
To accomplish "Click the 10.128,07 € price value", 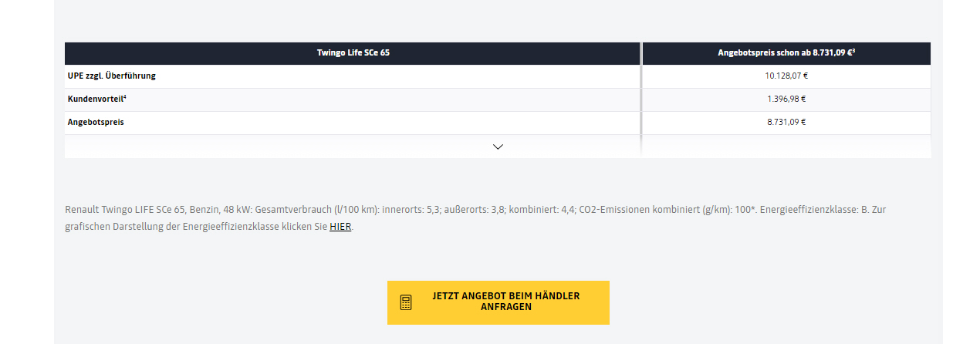I will [x=786, y=76].
